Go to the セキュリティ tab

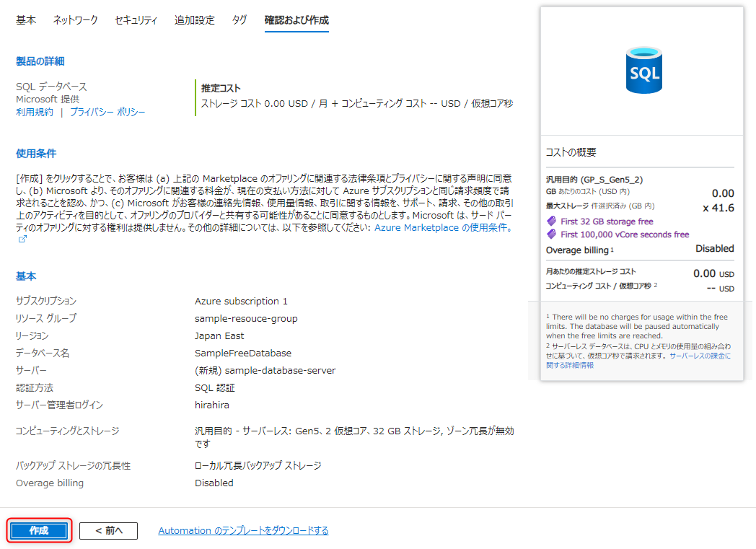136,20
